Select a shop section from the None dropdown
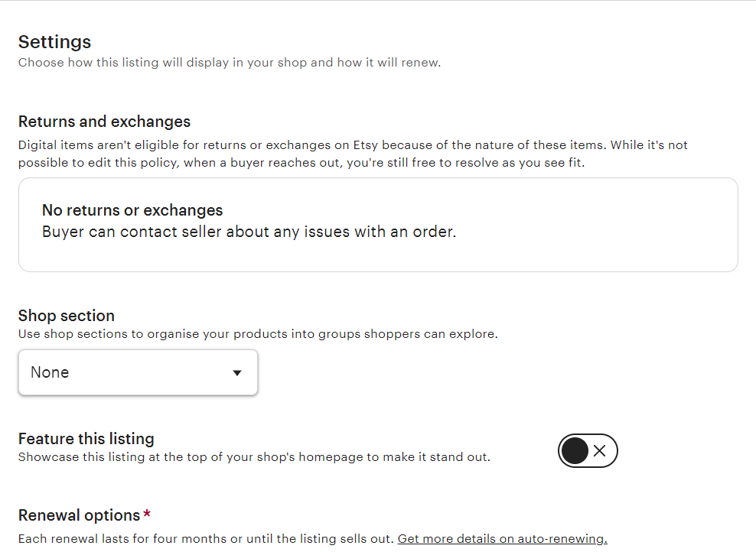 (x=138, y=372)
